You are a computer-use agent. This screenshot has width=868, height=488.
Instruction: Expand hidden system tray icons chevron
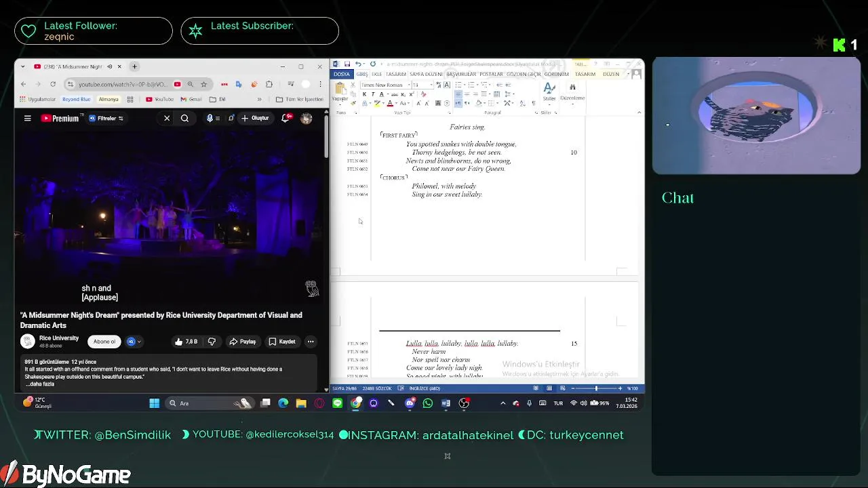pyautogui.click(x=502, y=403)
